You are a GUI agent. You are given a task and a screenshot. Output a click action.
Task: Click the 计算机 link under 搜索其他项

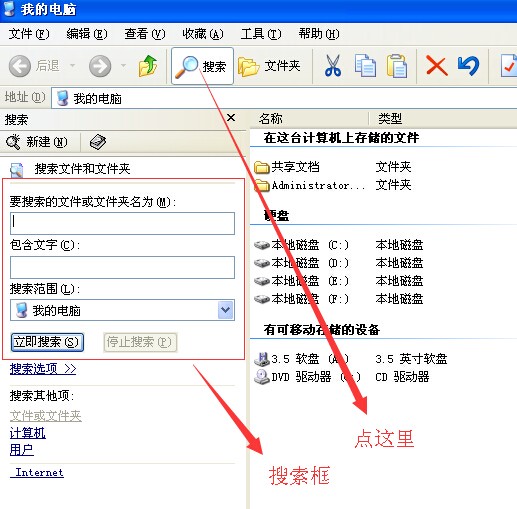pyautogui.click(x=28, y=433)
